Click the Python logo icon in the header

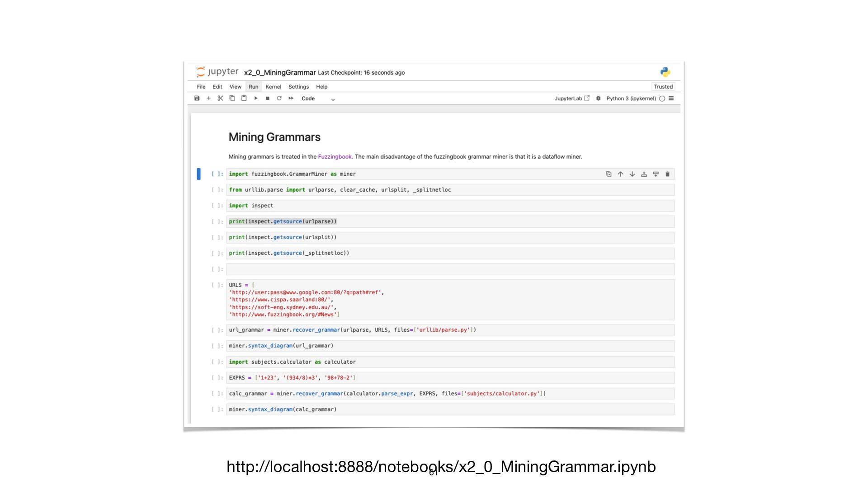[665, 72]
